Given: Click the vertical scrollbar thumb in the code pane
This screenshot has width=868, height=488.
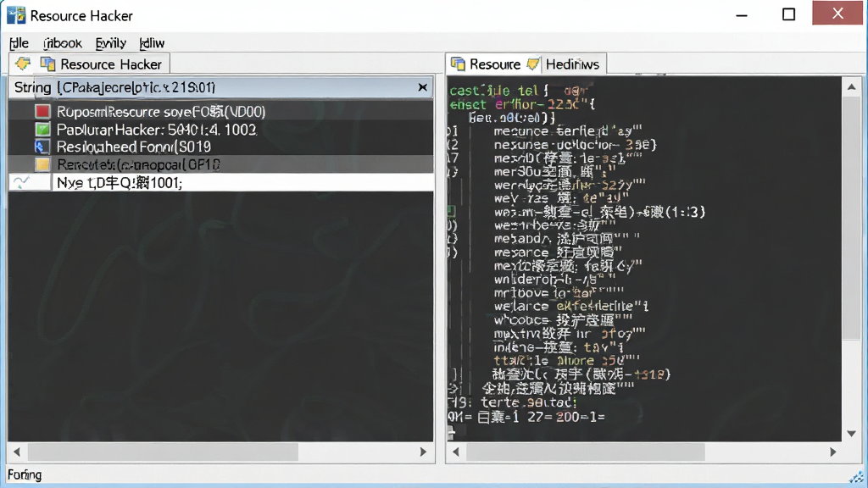Looking at the screenshot, I should (851, 217).
